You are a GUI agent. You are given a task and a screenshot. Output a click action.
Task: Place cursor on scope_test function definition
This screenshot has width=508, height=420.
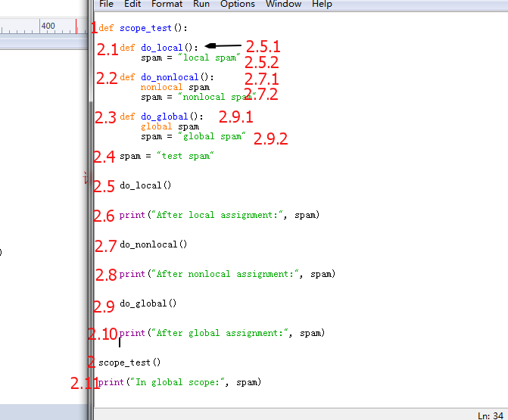click(x=145, y=29)
